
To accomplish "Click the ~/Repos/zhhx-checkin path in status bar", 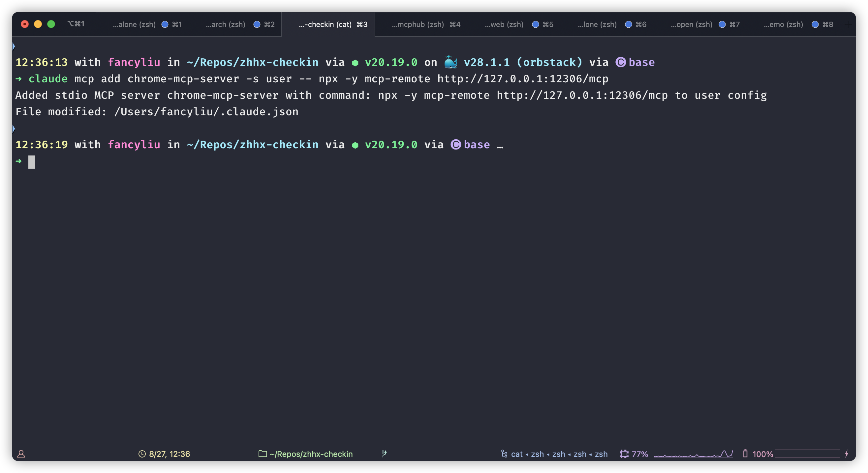I will (311, 454).
